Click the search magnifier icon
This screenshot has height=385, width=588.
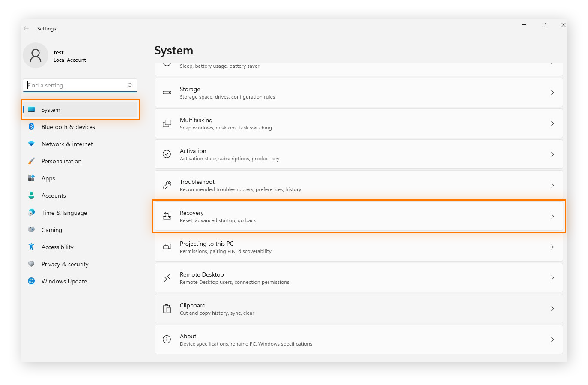129,85
